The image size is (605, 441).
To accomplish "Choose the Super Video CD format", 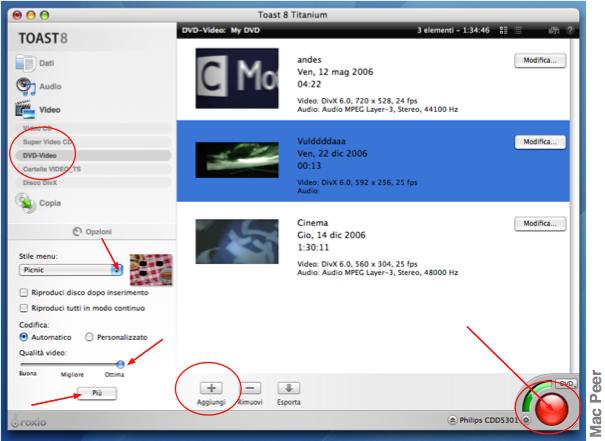I will 93,142.
